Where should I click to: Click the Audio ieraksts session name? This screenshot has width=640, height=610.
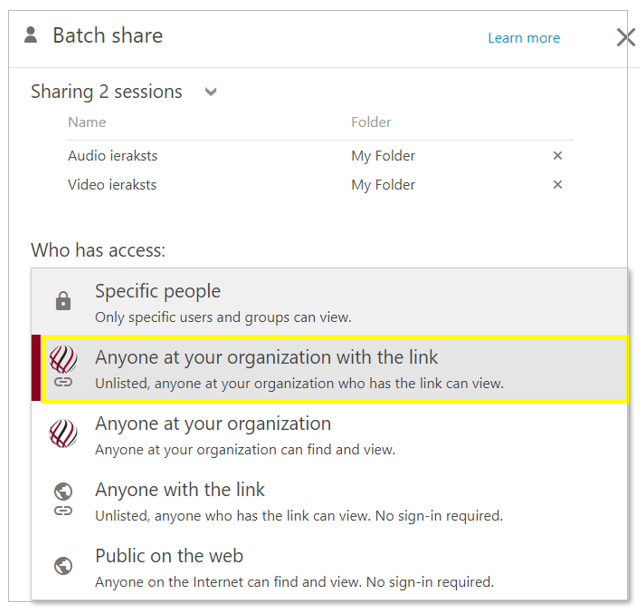tap(113, 156)
